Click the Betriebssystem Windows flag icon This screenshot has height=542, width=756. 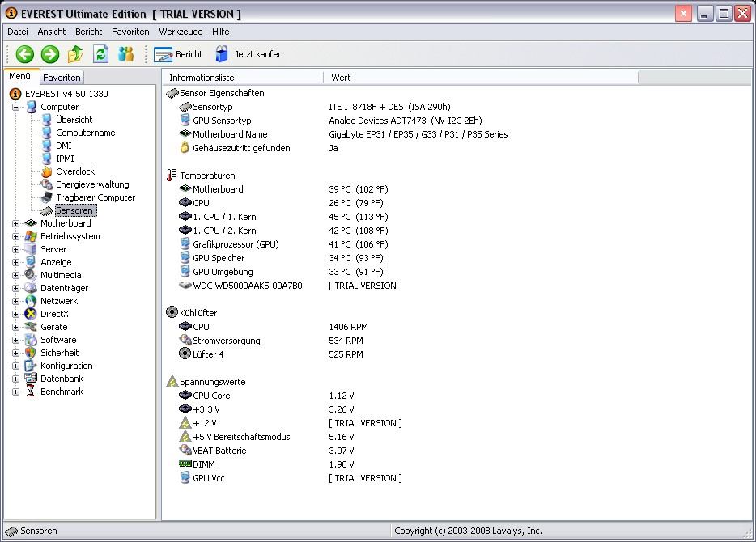pos(31,236)
